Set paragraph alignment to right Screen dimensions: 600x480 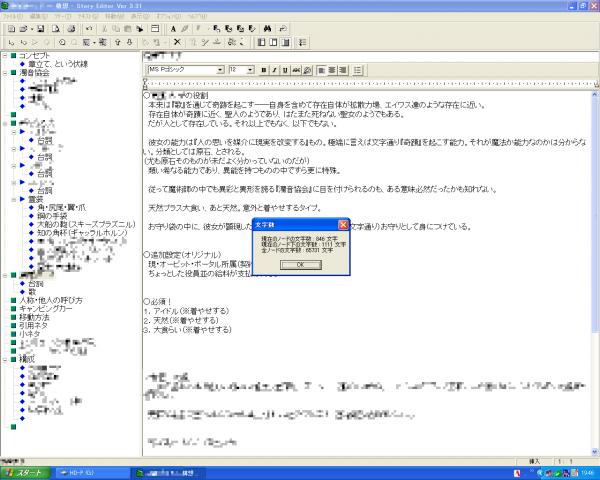click(x=343, y=70)
